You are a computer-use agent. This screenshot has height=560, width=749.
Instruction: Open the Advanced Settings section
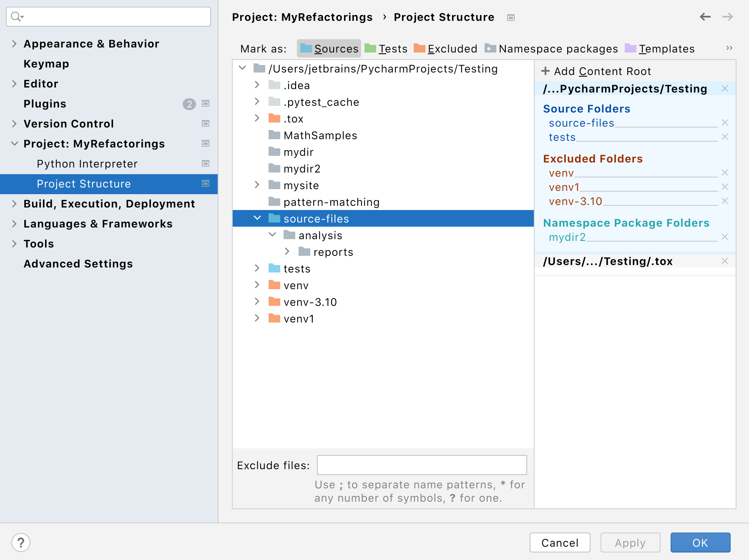(78, 263)
